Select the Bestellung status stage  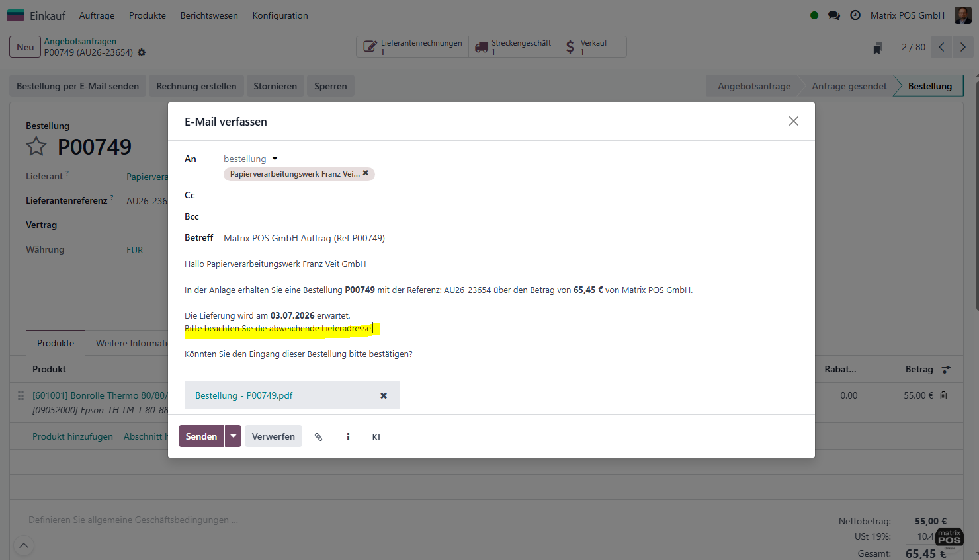pyautogui.click(x=930, y=86)
